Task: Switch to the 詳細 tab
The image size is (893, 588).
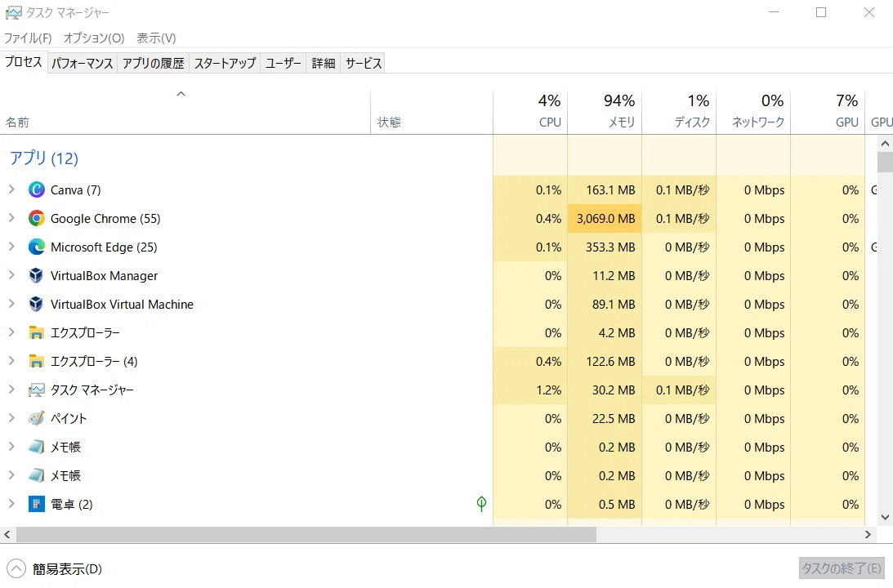Action: point(324,63)
